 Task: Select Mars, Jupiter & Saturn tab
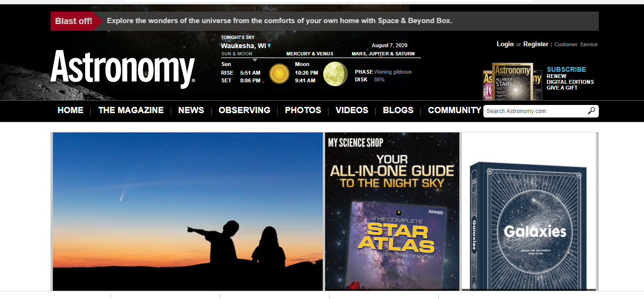point(383,54)
